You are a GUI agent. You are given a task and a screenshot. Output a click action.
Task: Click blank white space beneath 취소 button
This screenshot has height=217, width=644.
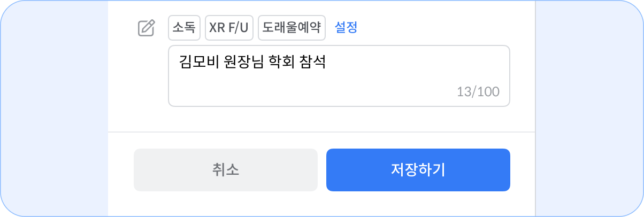pos(226,204)
